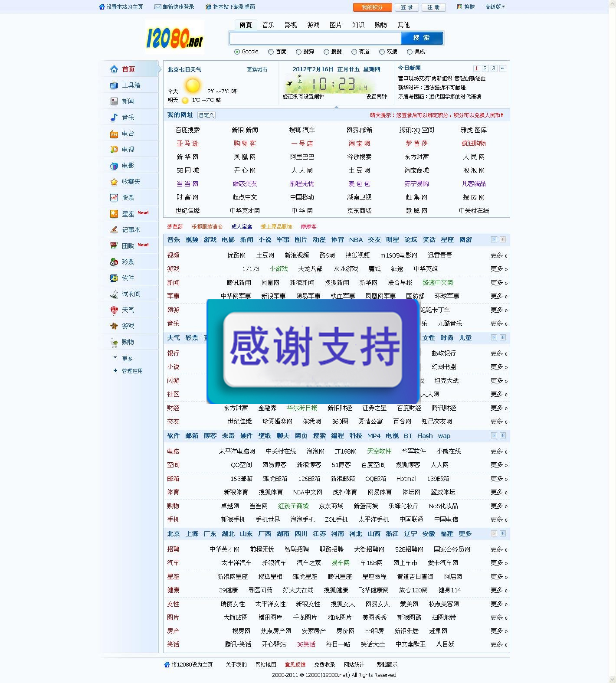Open the 软件 software icon in sidebar
Screen dimensions: 616x683
pos(114,278)
